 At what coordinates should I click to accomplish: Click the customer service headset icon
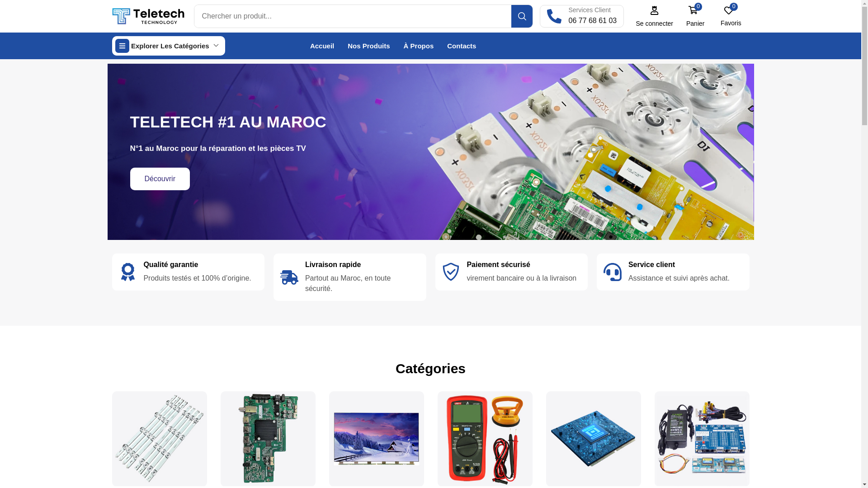click(x=613, y=272)
